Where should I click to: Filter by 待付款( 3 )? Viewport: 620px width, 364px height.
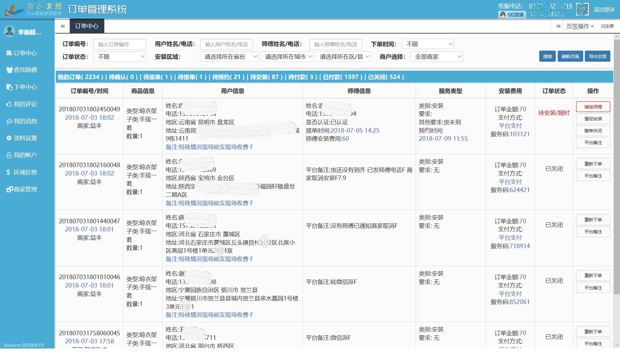click(303, 77)
